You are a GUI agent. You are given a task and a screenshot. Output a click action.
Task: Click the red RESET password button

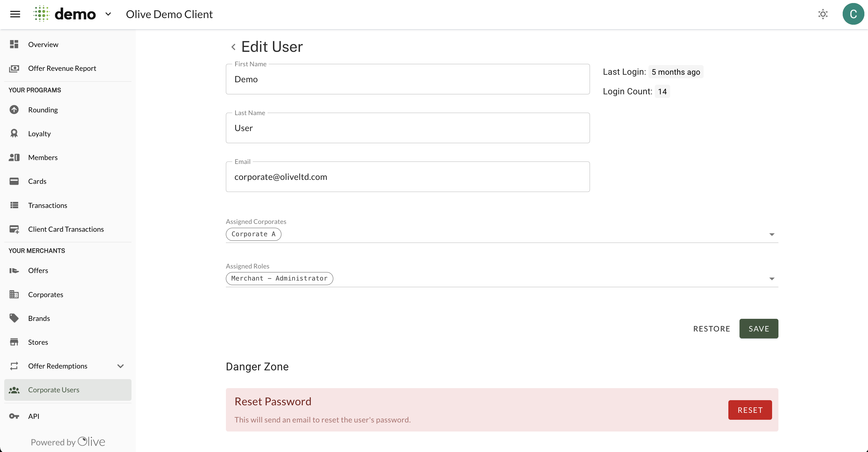[x=750, y=410]
